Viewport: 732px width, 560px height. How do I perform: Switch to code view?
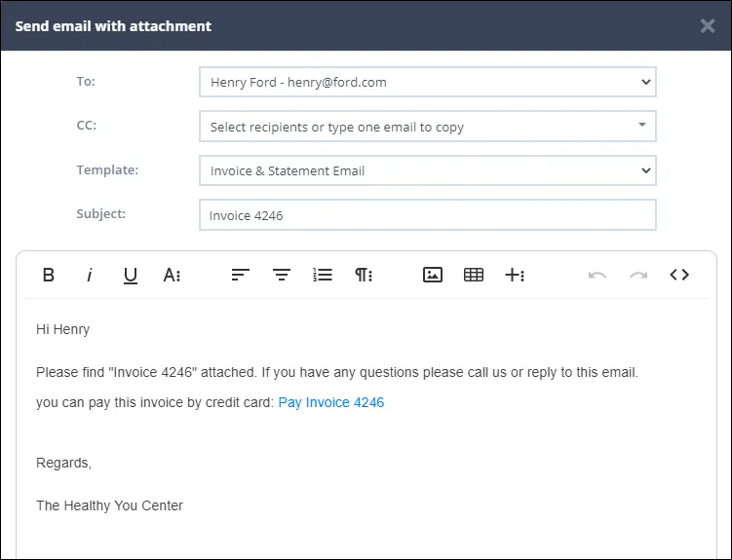(x=679, y=275)
